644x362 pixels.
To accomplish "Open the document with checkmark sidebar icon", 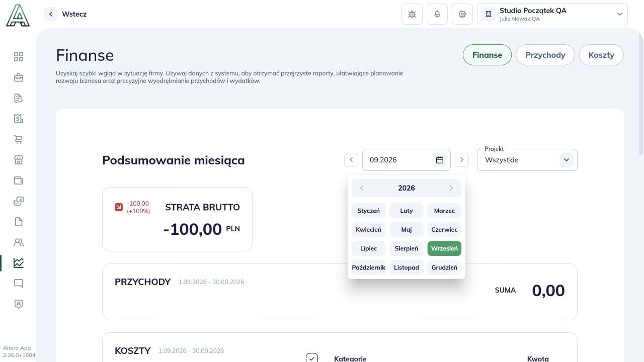I will [19, 98].
